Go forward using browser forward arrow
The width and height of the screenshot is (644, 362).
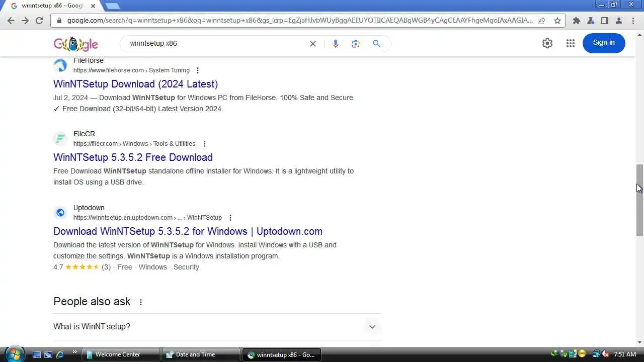25,21
